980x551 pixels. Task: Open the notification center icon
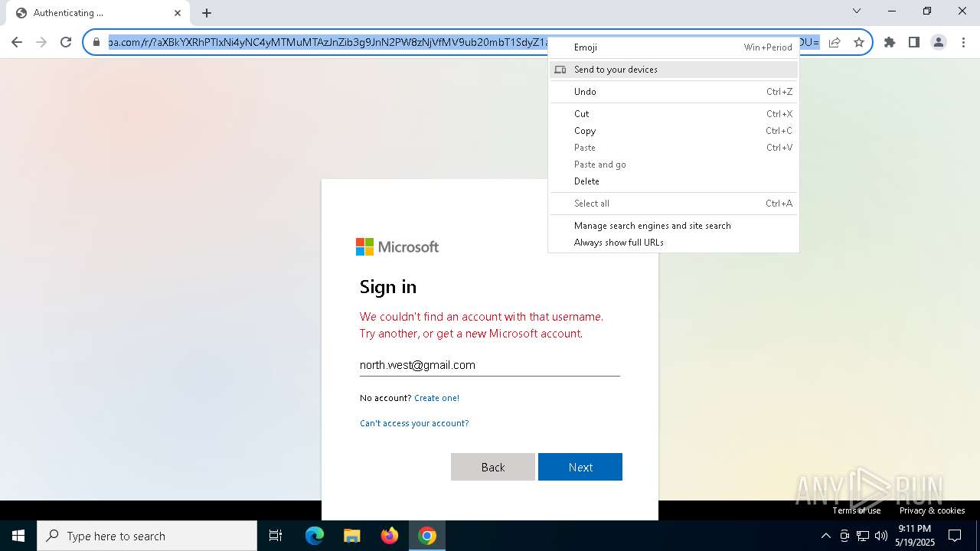(955, 536)
